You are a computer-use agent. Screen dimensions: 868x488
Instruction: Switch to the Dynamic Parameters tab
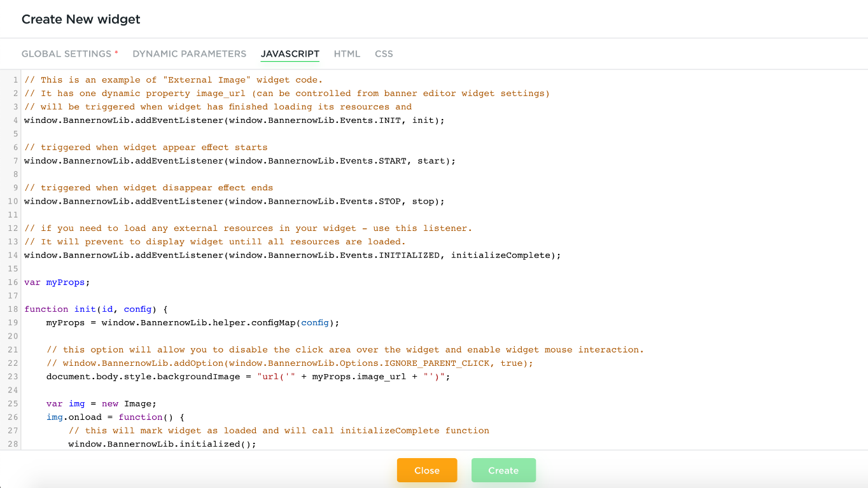tap(189, 54)
